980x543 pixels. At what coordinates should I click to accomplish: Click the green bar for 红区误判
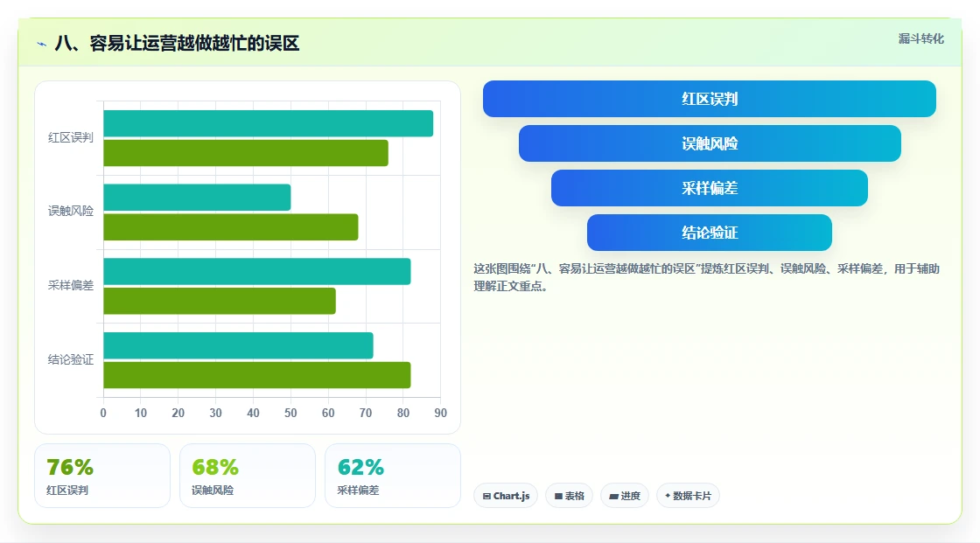click(x=246, y=153)
